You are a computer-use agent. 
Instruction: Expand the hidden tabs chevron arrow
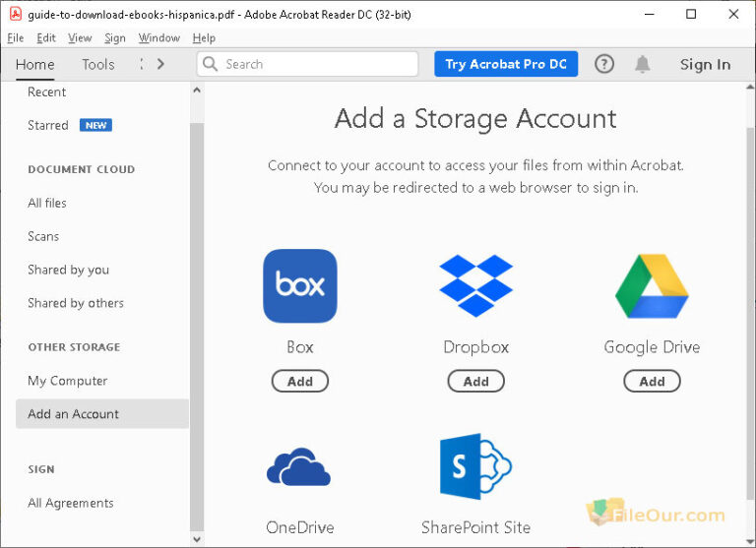point(160,64)
